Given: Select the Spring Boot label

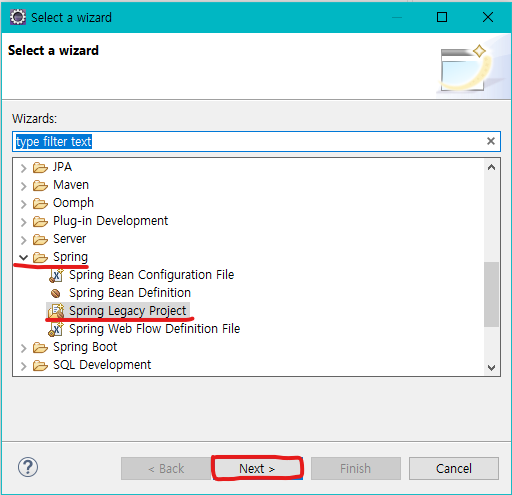Looking at the screenshot, I should coord(85,347).
